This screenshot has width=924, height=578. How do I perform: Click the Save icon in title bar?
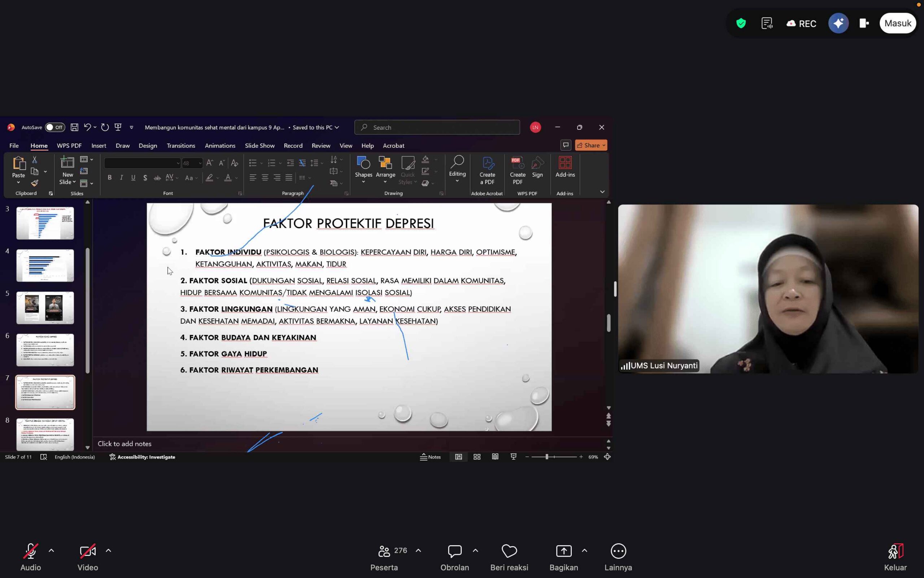(x=74, y=127)
